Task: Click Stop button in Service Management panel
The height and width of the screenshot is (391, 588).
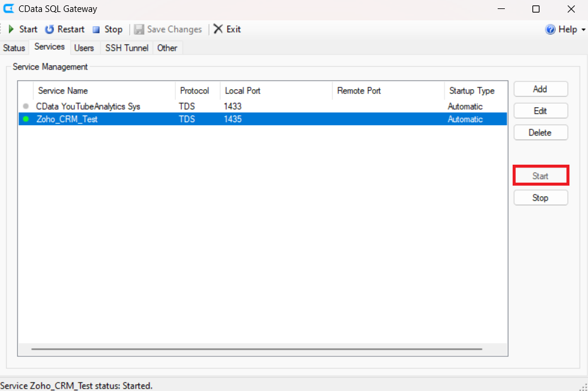Action: tap(540, 198)
